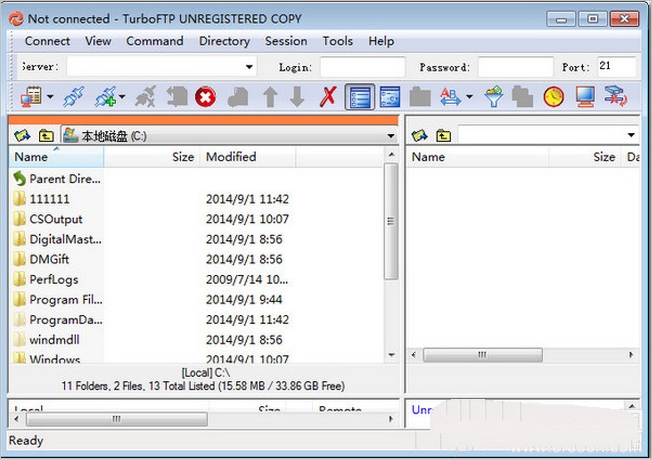Screen dimensions: 652x459
Task: Click the computer monitor toolbar icon
Action: pyautogui.click(x=585, y=97)
